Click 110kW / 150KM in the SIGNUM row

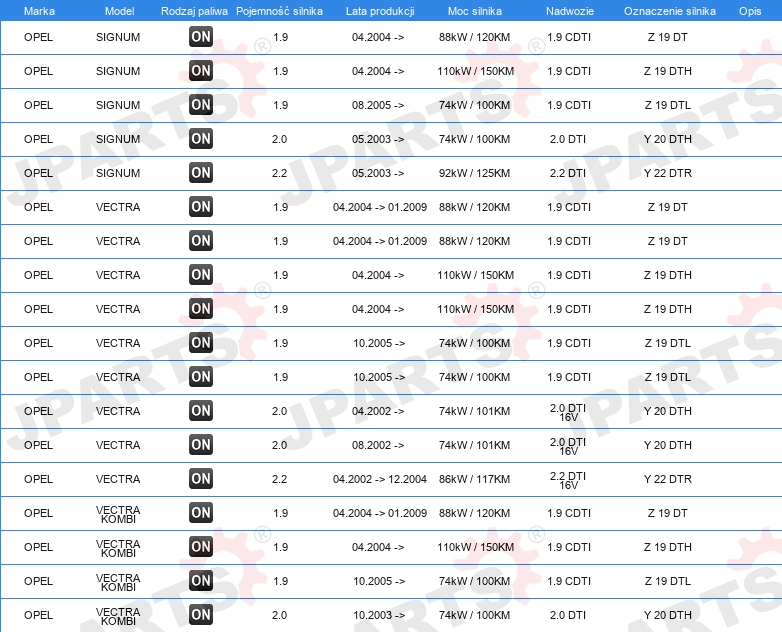(x=475, y=71)
